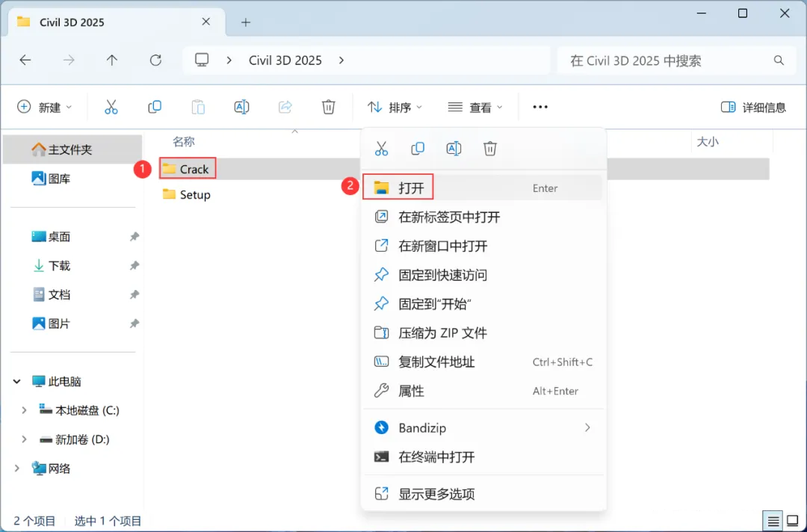Go up one folder level

tap(111, 61)
